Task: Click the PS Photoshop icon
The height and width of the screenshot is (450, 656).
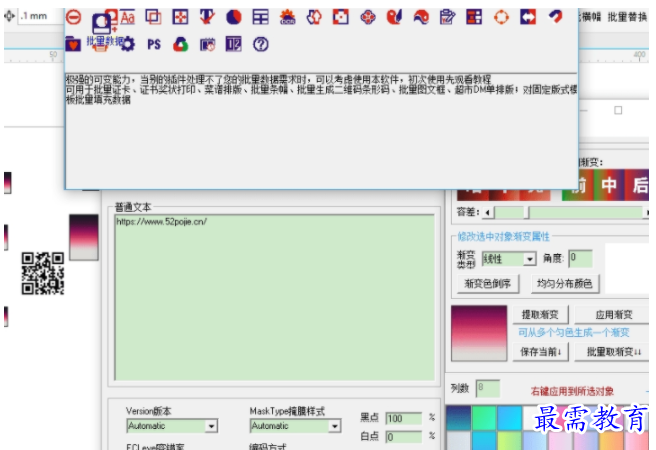Action: tap(154, 44)
